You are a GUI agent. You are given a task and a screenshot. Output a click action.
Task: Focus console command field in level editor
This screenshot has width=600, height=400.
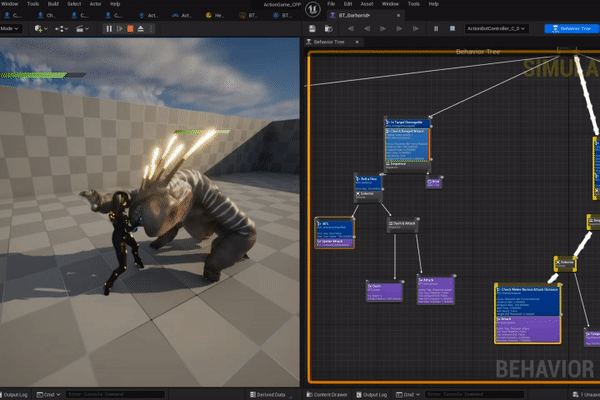(x=115, y=394)
